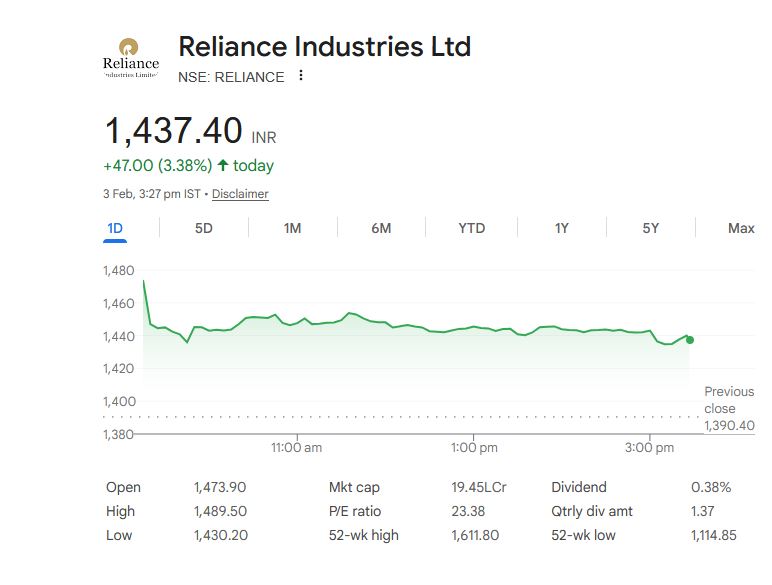
Task: Select the YTD tab
Action: [471, 228]
